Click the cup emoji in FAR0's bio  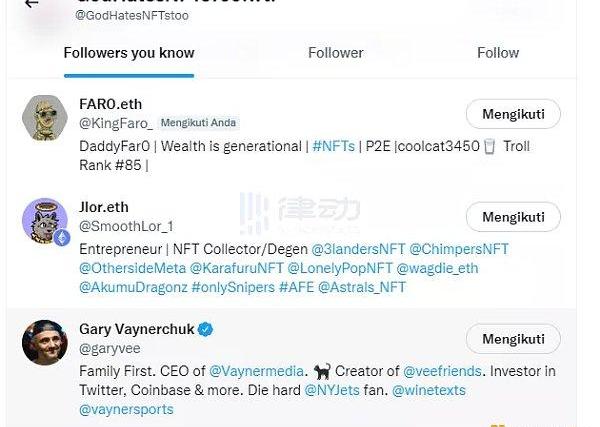coord(489,146)
